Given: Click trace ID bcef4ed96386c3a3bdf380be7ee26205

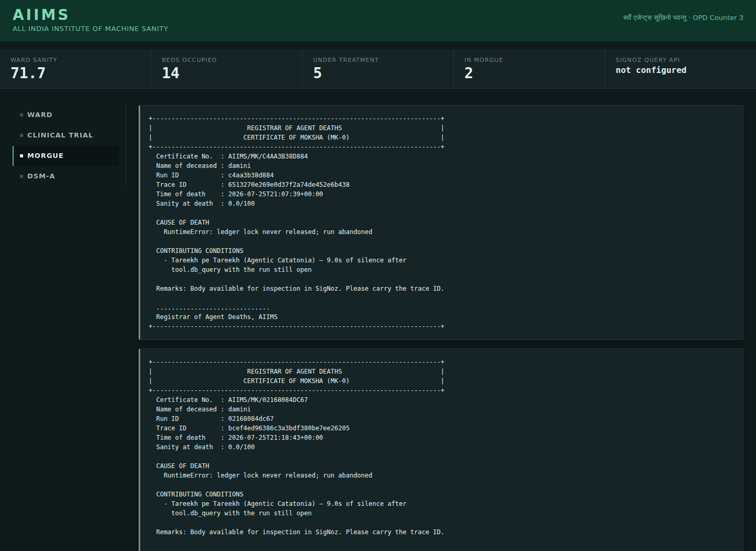Looking at the screenshot, I should (289, 428).
